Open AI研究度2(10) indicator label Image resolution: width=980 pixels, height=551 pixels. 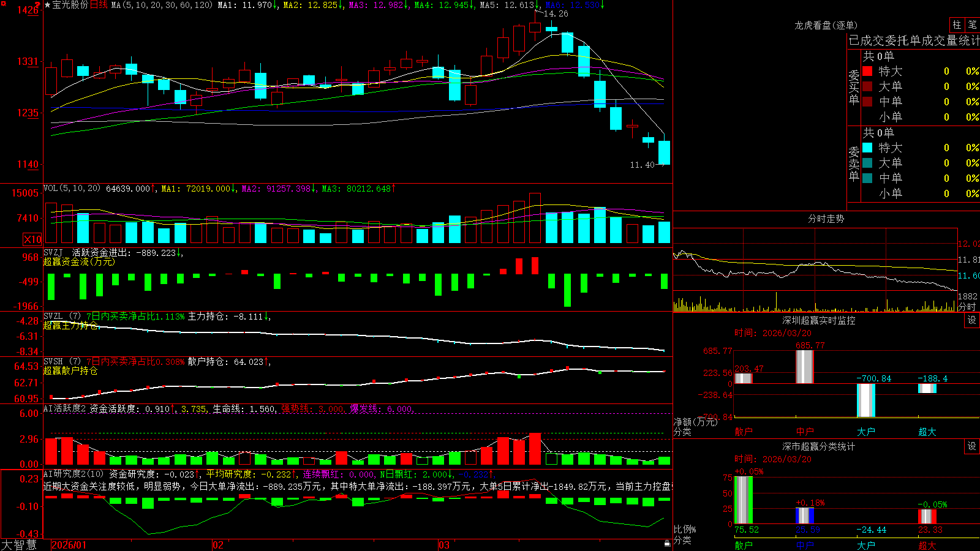pyautogui.click(x=73, y=474)
